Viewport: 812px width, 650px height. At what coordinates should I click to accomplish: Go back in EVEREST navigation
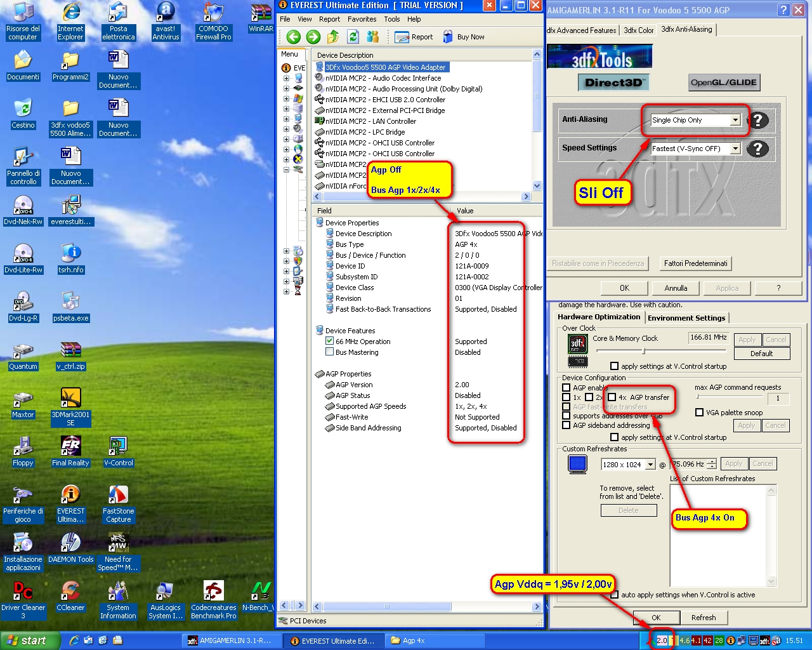(293, 37)
